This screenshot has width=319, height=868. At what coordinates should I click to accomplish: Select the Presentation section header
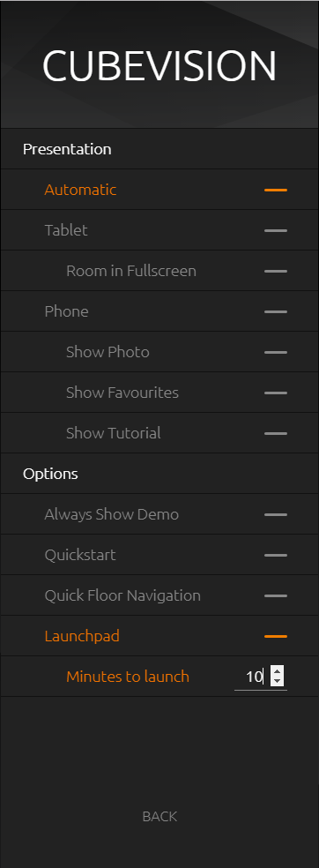pos(67,149)
